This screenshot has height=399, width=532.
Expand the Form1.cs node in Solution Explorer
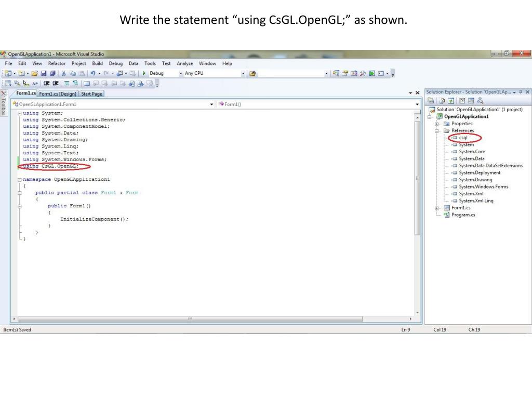click(437, 208)
